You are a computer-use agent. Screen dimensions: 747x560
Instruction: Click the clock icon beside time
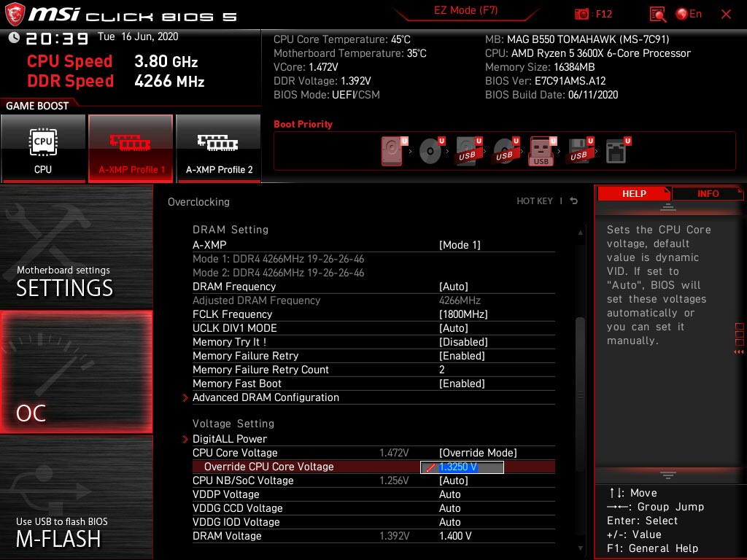point(14,37)
